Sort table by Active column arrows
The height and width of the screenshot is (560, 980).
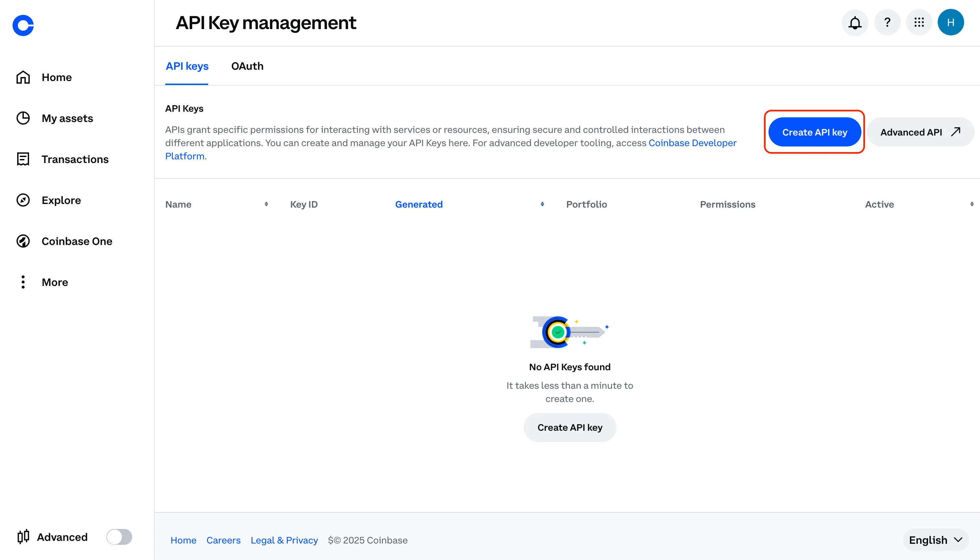click(x=971, y=204)
